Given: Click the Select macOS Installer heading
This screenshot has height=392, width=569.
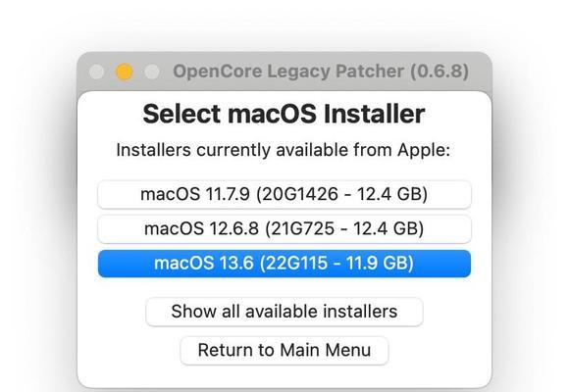Looking at the screenshot, I should tap(284, 114).
